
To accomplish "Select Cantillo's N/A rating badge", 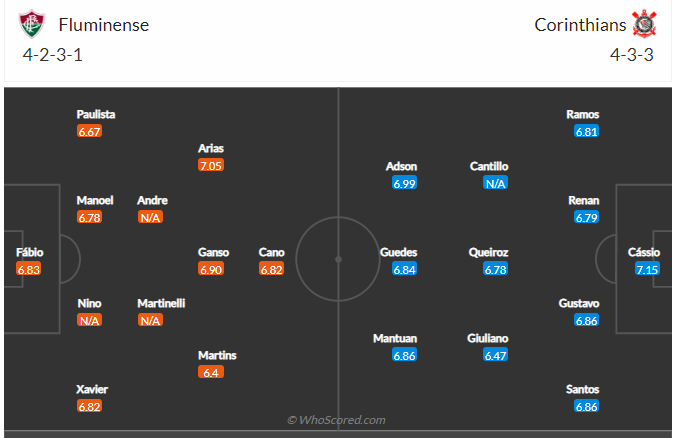I will (x=495, y=183).
